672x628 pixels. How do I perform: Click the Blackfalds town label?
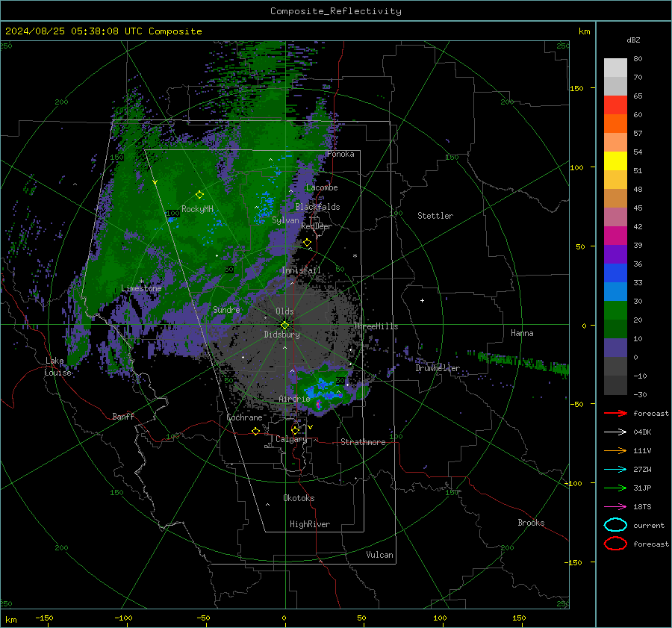[317, 207]
